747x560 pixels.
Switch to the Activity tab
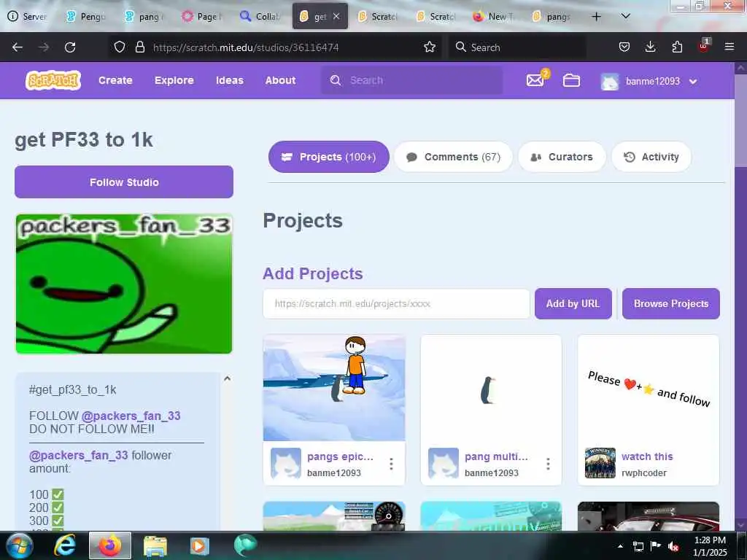point(651,157)
